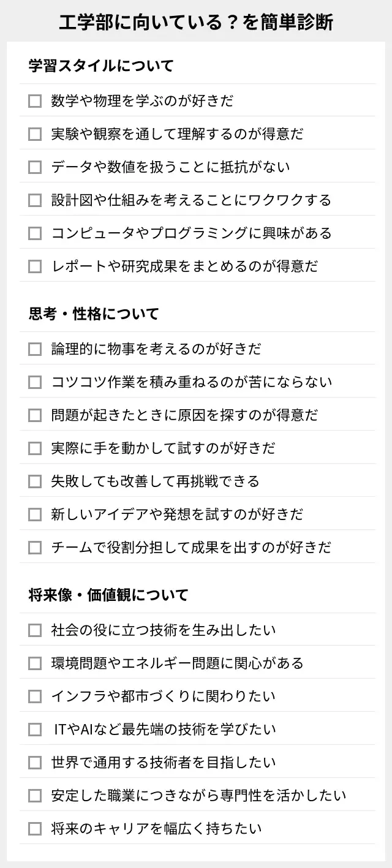The width and height of the screenshot is (392, 868).
Task: Check 「インフラや都市づくりに関わりたい」
Action: point(34,696)
